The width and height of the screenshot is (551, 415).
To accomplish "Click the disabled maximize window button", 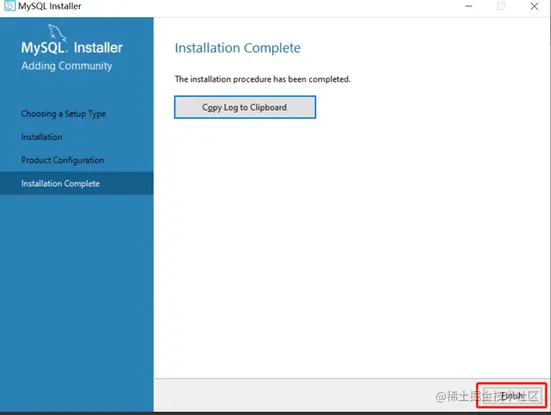I will (501, 6).
